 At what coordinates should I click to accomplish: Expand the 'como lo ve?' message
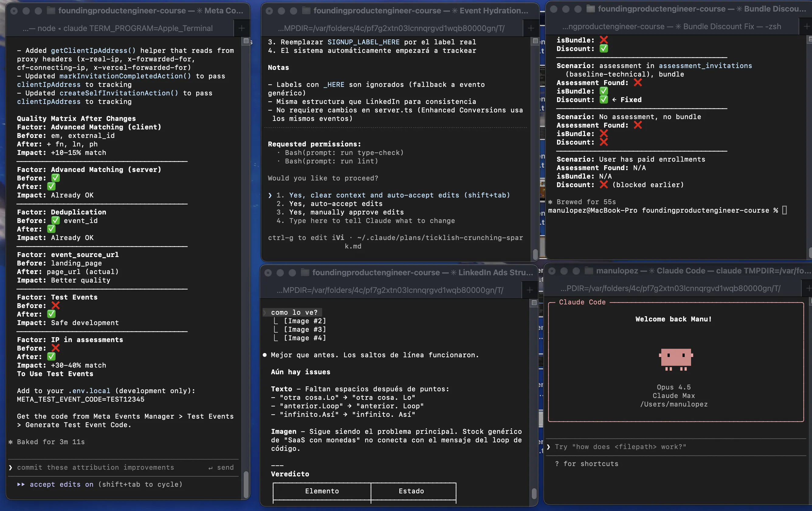294,312
